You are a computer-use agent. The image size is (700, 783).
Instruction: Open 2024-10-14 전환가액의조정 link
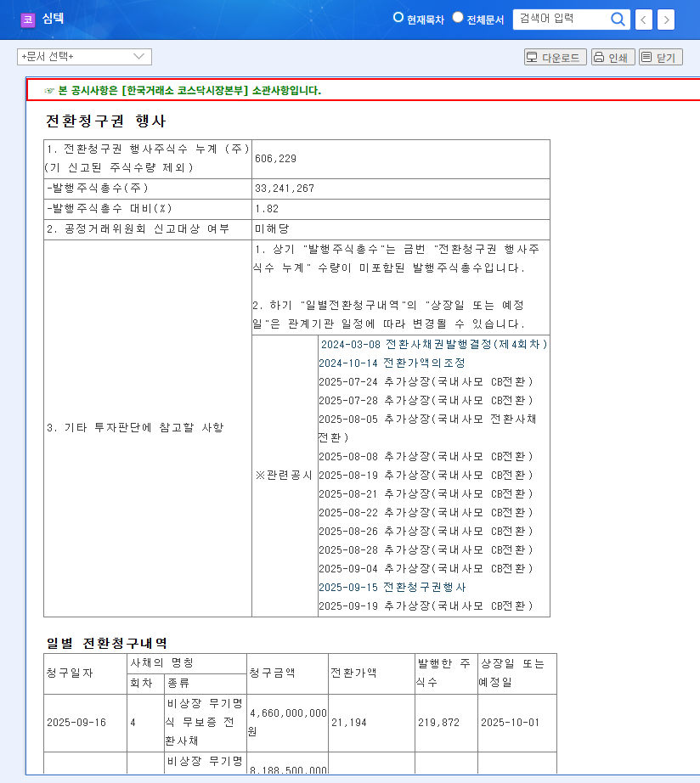(x=392, y=363)
